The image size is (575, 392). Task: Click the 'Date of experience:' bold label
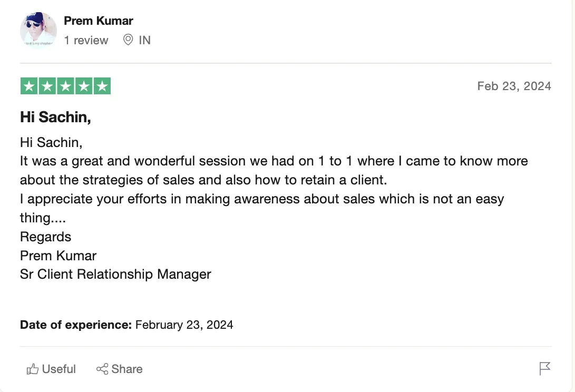pos(75,325)
